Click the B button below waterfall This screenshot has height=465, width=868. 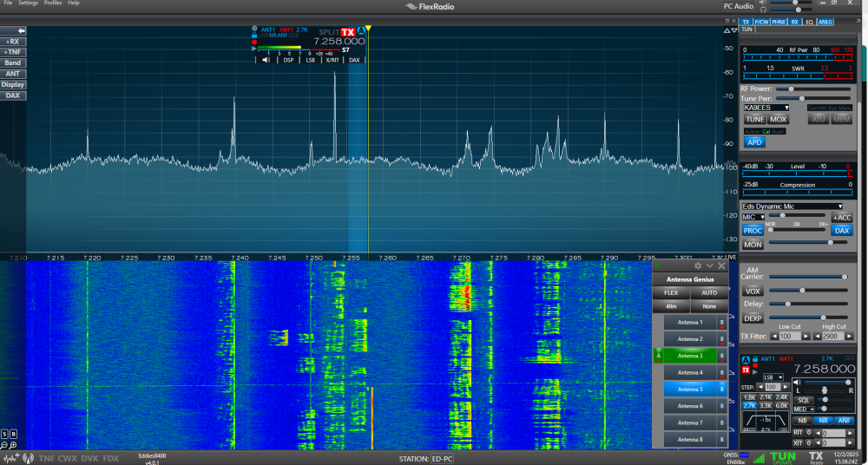(x=13, y=434)
